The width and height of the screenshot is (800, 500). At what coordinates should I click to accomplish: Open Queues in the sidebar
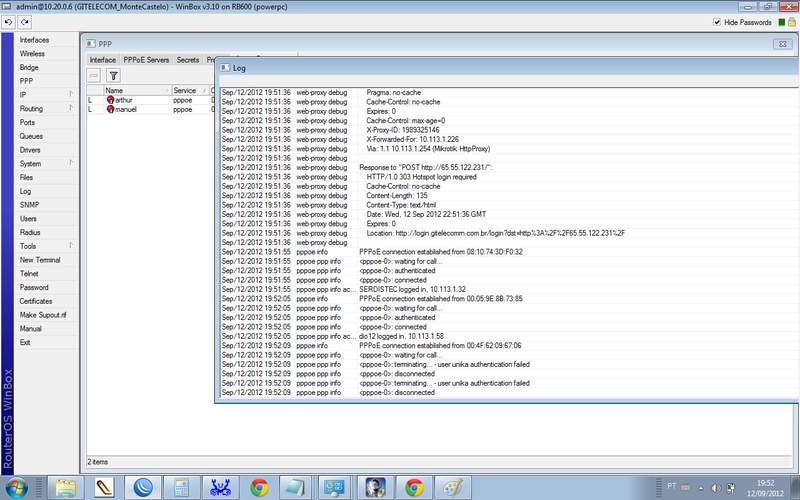point(31,136)
